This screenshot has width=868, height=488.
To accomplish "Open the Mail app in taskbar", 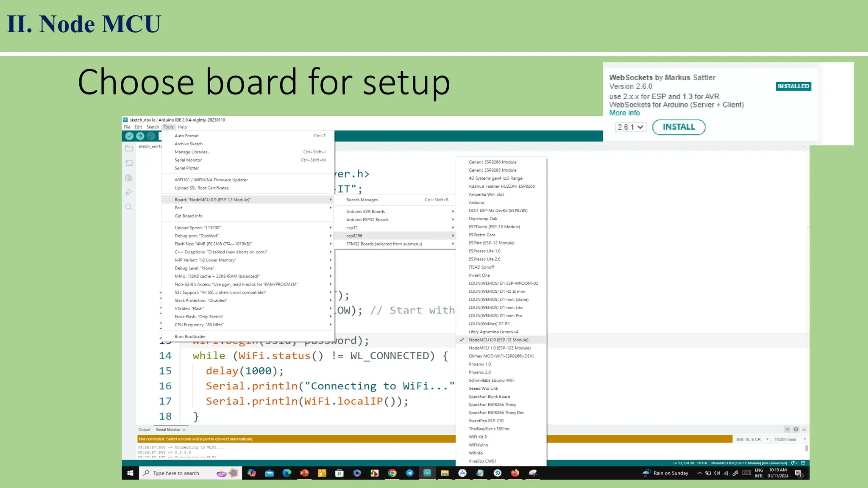I will 269,473.
